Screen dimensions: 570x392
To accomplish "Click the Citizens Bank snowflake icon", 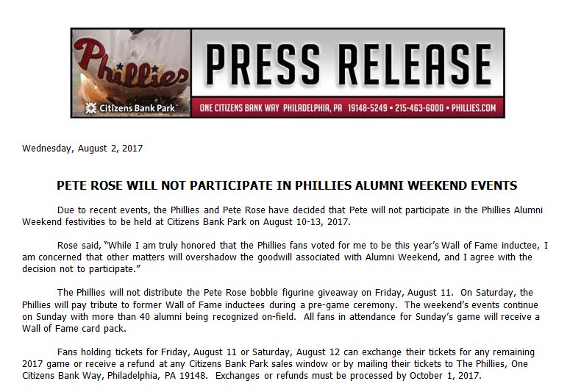I will tap(91, 107).
